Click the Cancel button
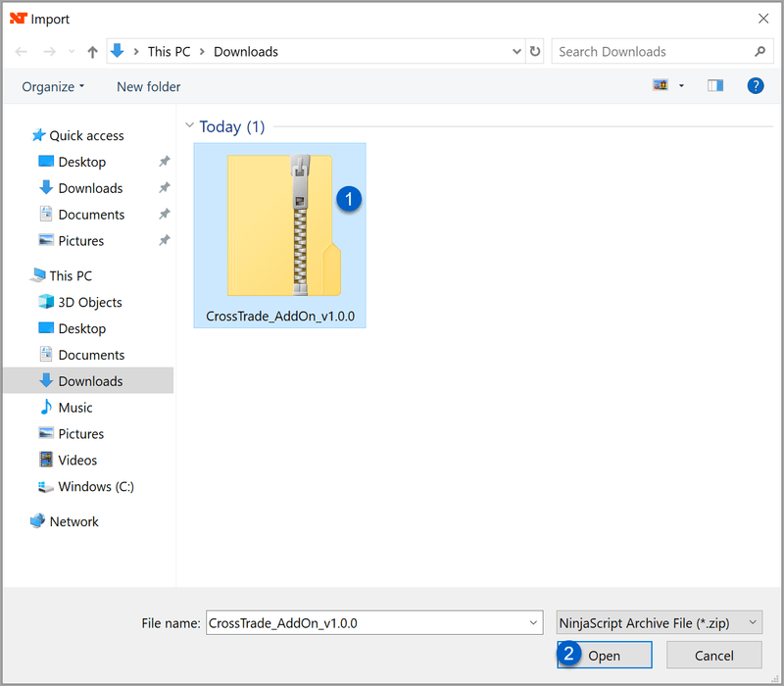Image resolution: width=784 pixels, height=686 pixels. tap(713, 656)
